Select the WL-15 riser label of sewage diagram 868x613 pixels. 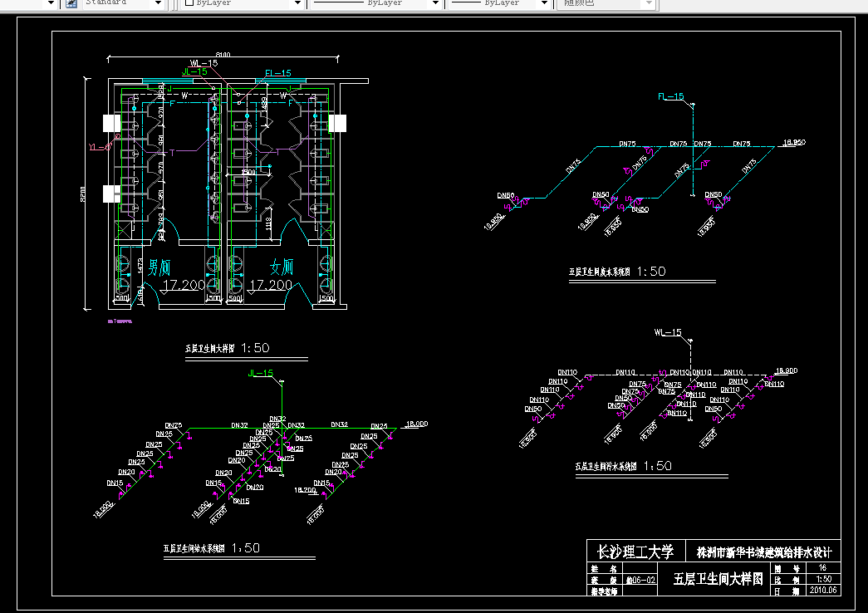[x=668, y=332]
